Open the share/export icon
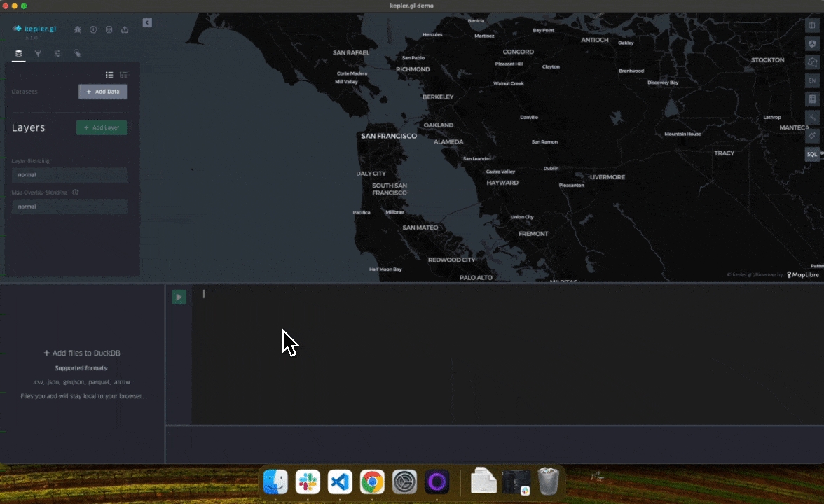The width and height of the screenshot is (824, 504). tap(125, 30)
